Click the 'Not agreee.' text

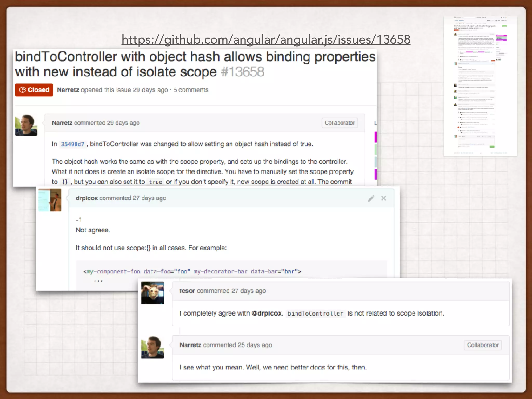pyautogui.click(x=93, y=230)
